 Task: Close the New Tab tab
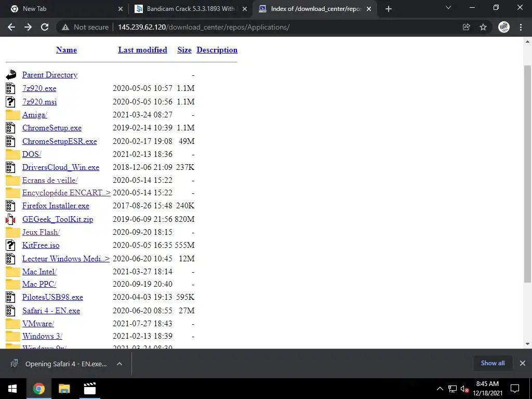pos(121,9)
